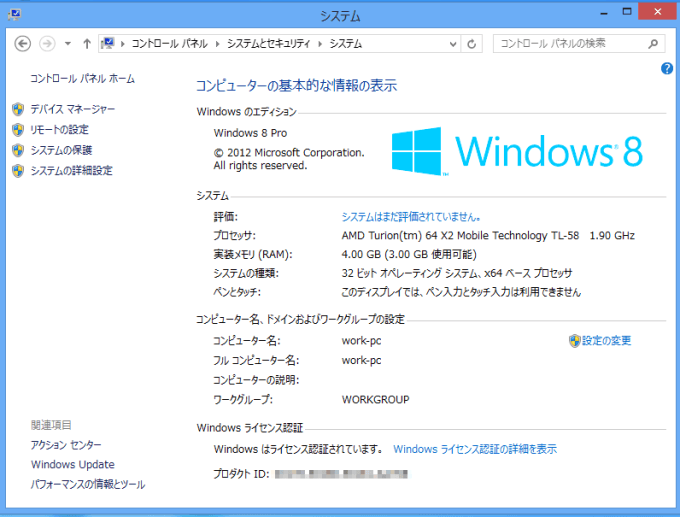This screenshot has width=680, height=517.
Task: Open アクション センター link
Action: click(x=66, y=445)
